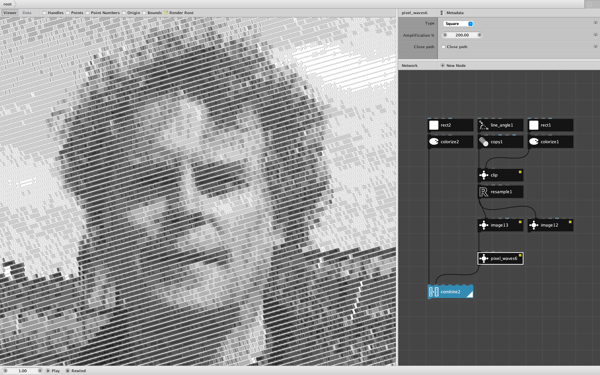
Task: Click the colorize2 node label
Action: click(x=450, y=142)
